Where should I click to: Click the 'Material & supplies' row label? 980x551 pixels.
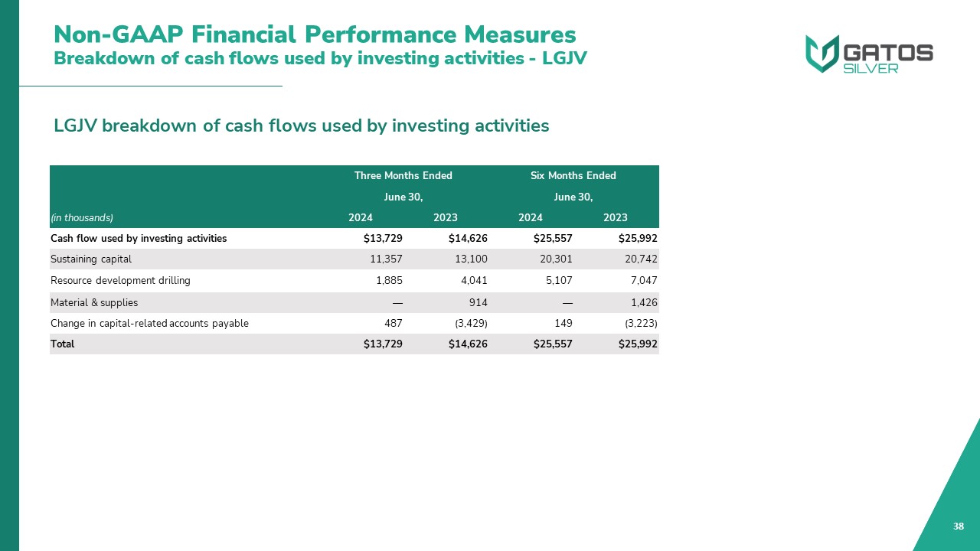94,302
